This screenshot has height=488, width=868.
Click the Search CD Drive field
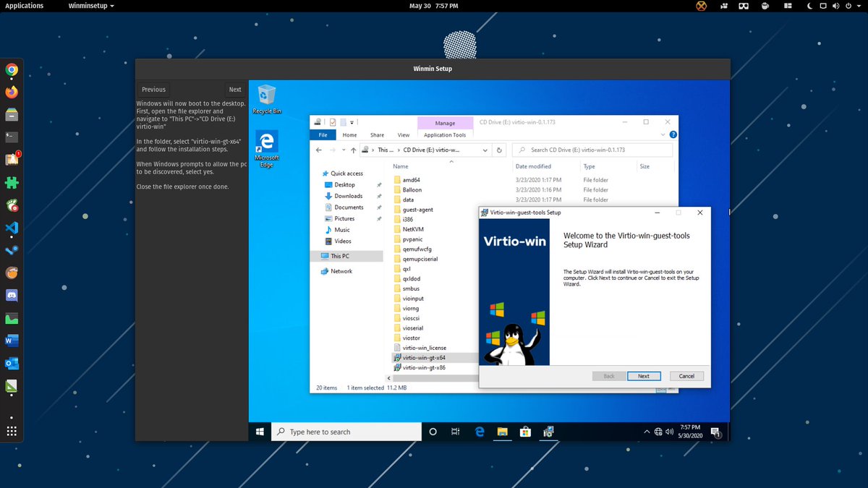[x=592, y=150]
